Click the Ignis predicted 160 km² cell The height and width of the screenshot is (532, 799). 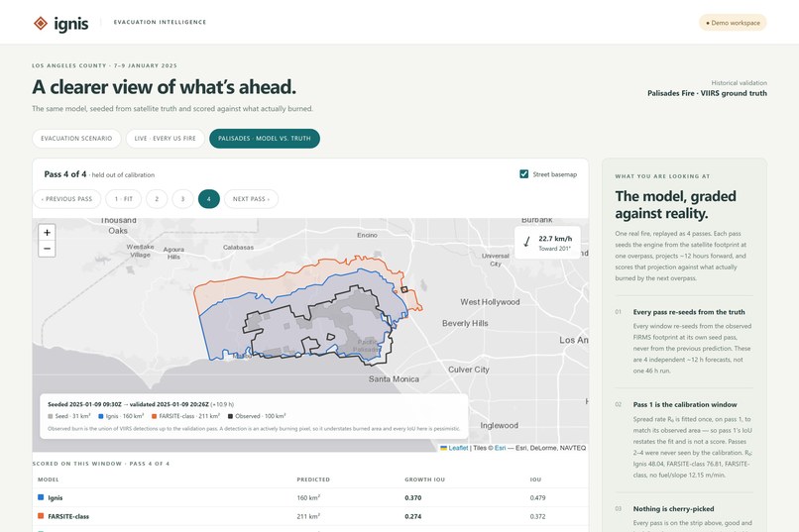[308, 498]
